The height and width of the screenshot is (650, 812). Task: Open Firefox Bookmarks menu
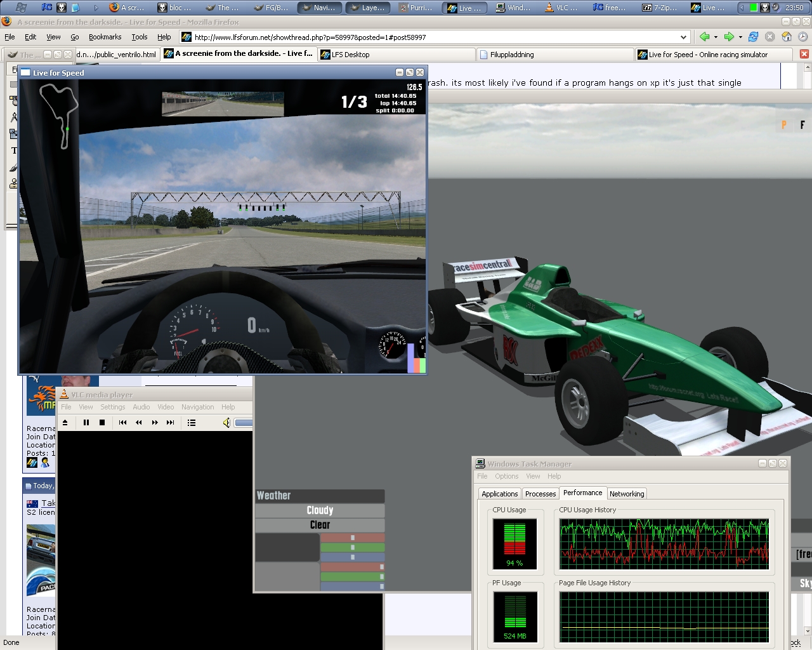(x=105, y=37)
